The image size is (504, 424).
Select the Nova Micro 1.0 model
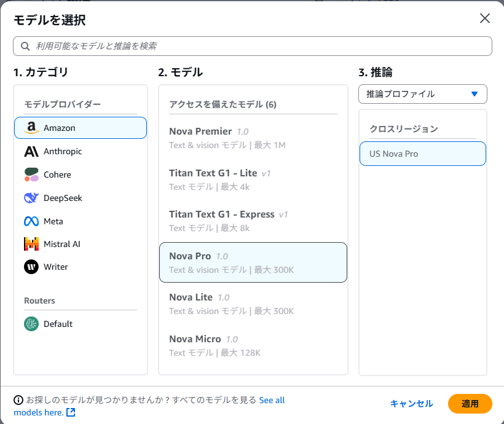pyautogui.click(x=253, y=345)
